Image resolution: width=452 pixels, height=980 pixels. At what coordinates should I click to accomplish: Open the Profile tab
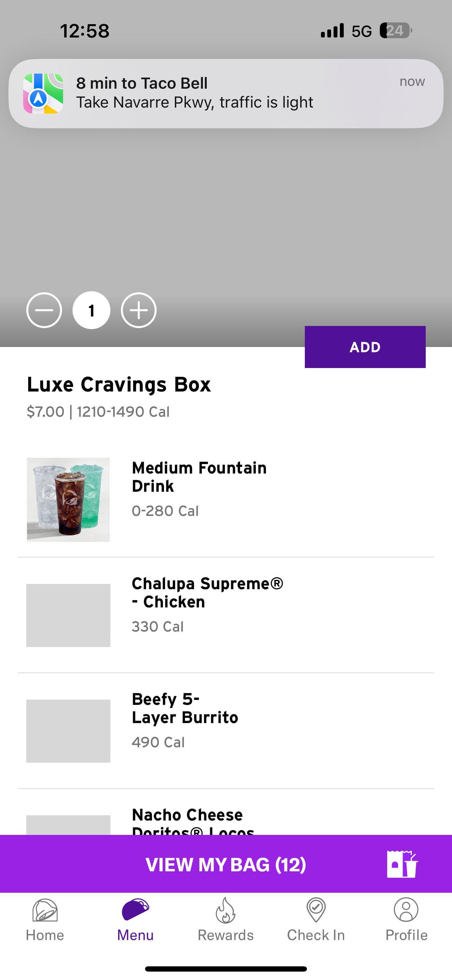406,920
